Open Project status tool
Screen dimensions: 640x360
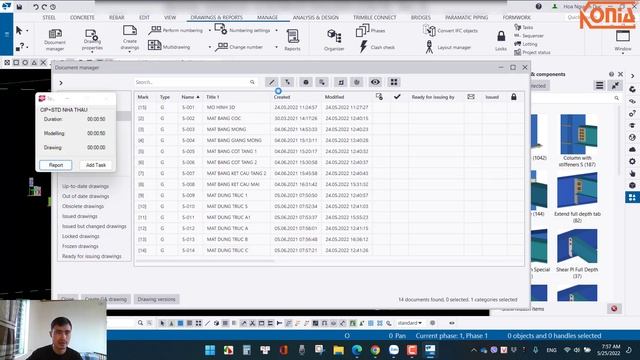point(532,52)
